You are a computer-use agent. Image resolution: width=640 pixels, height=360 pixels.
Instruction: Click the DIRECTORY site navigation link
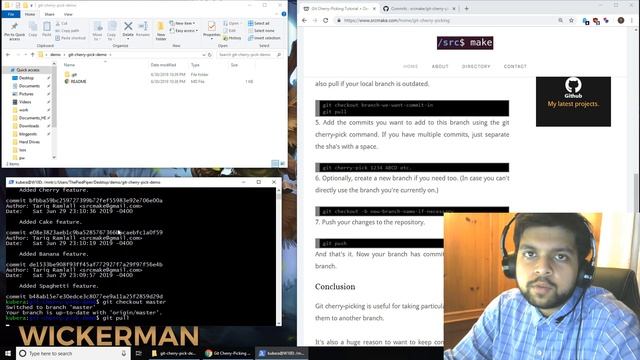(x=476, y=66)
